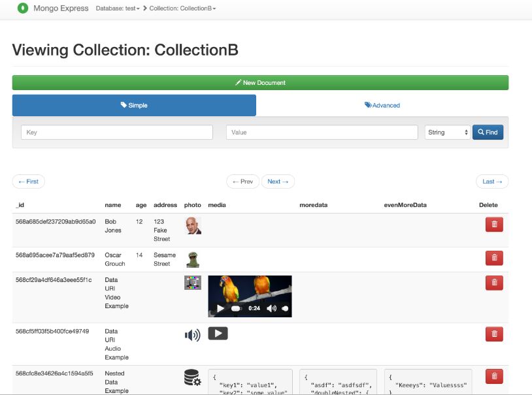
Task: Play the audio example media
Action: coord(218,334)
